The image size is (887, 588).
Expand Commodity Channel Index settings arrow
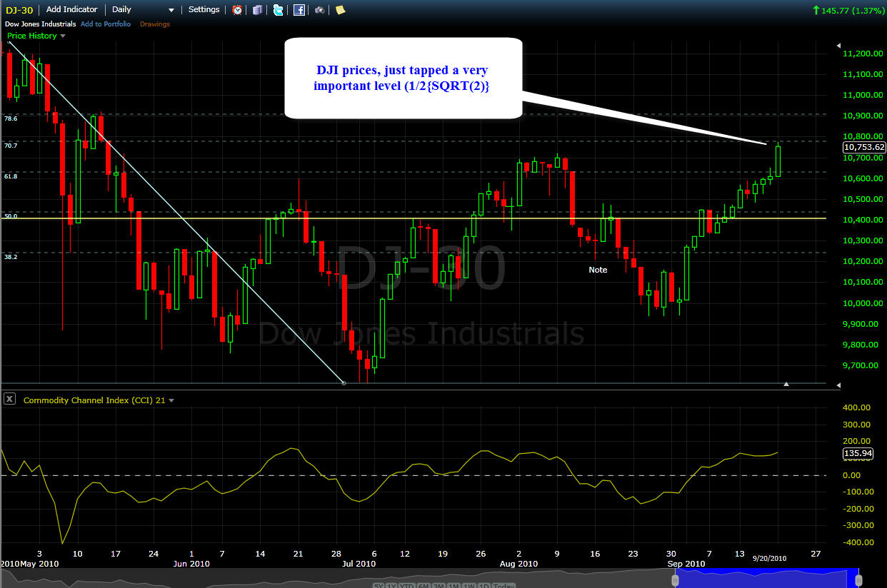click(171, 400)
